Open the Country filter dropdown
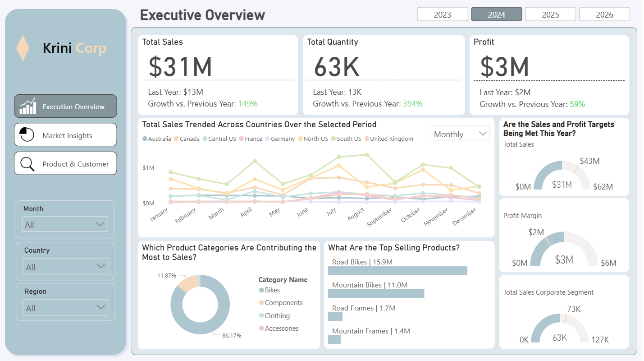Viewport: 644px width, 361px height. coord(65,266)
